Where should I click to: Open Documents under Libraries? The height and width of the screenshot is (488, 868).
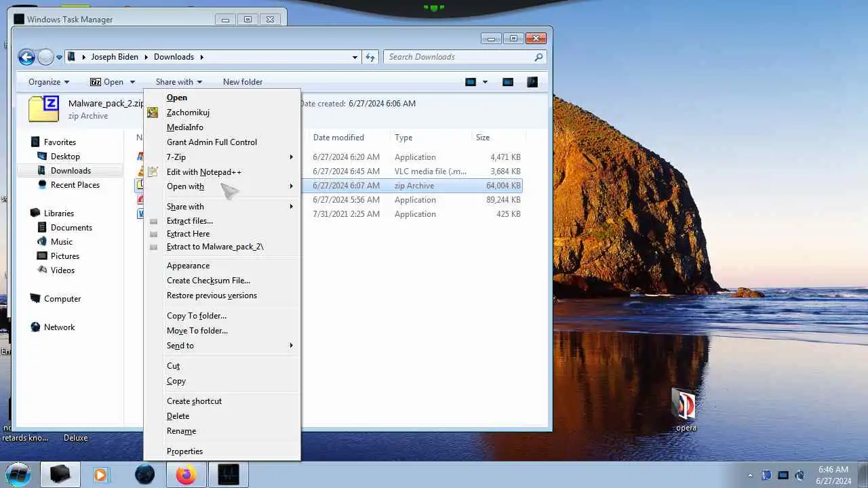click(x=71, y=228)
